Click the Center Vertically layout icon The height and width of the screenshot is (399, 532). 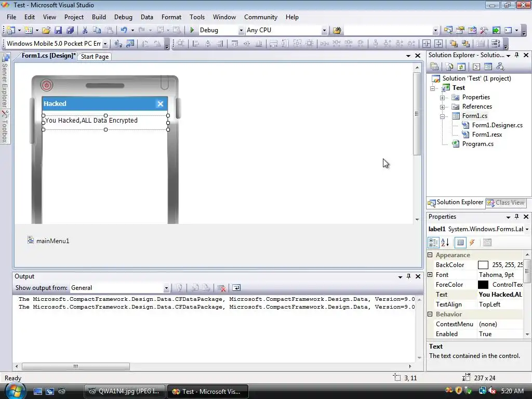pyautogui.click(x=438, y=44)
